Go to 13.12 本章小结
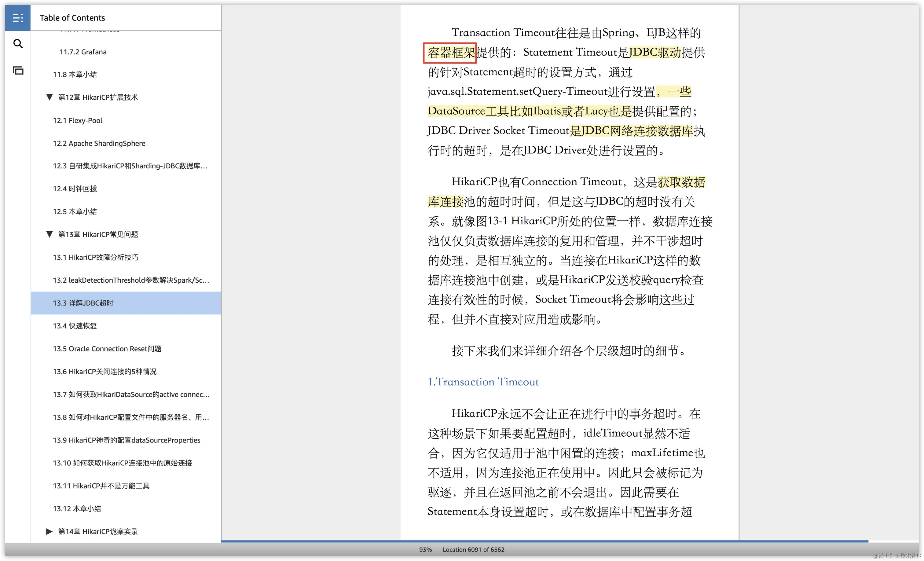This screenshot has width=924, height=561. tap(77, 509)
